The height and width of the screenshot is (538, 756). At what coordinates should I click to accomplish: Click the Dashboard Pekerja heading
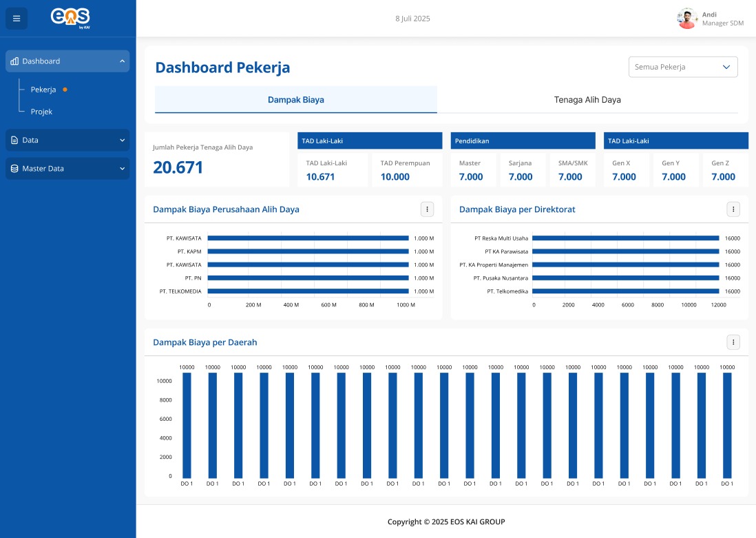pyautogui.click(x=223, y=68)
